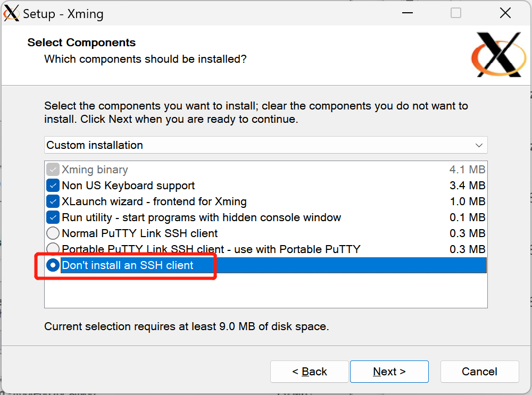Click the Setup - Xming title bar text
The height and width of the screenshot is (395, 532).
click(x=63, y=14)
